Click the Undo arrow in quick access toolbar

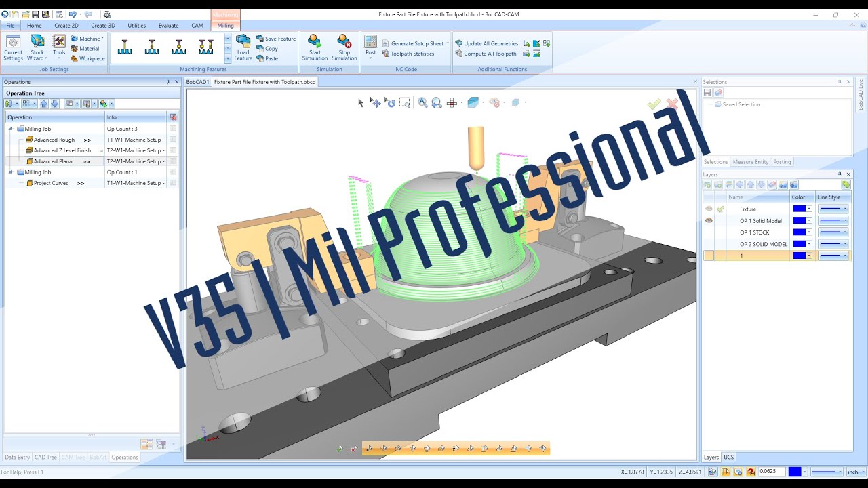[72, 14]
